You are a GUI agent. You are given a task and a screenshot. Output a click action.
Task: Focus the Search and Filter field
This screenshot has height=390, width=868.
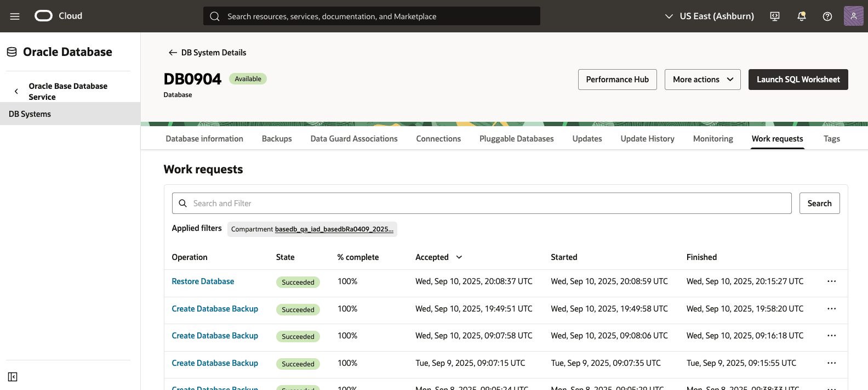point(482,204)
